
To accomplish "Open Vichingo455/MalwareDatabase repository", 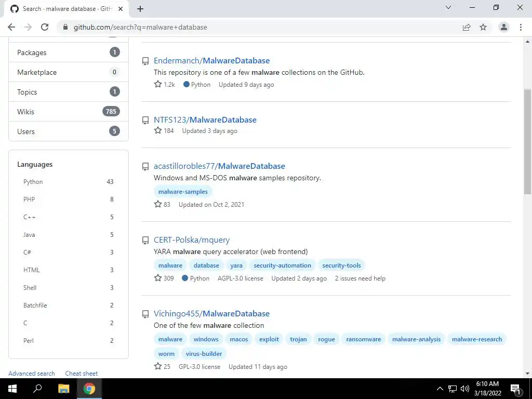I will (212, 313).
